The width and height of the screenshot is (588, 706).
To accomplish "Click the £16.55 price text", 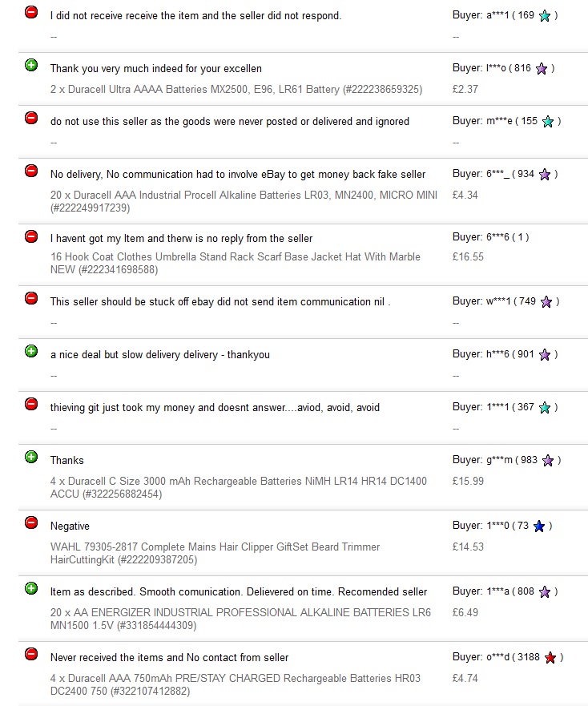I will point(468,257).
